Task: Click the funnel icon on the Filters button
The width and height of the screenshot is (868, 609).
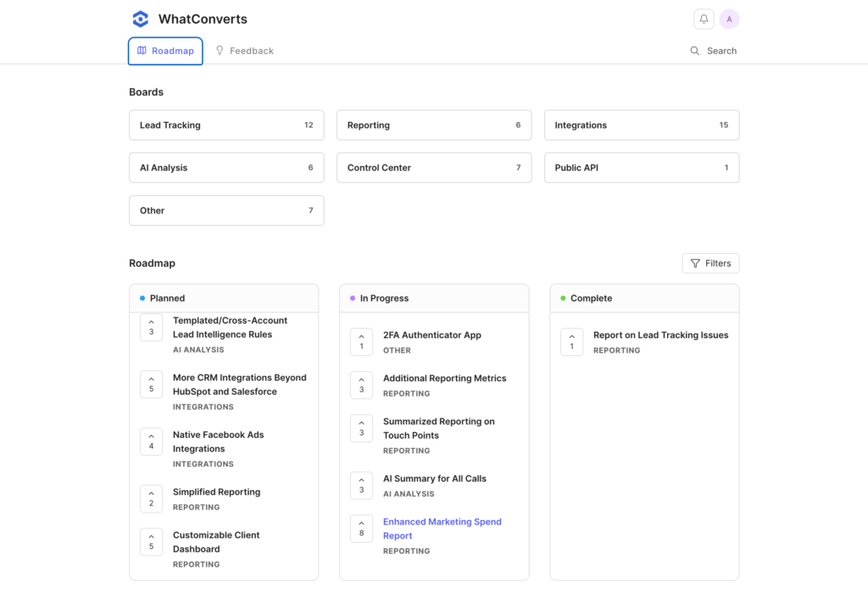Action: point(697,263)
